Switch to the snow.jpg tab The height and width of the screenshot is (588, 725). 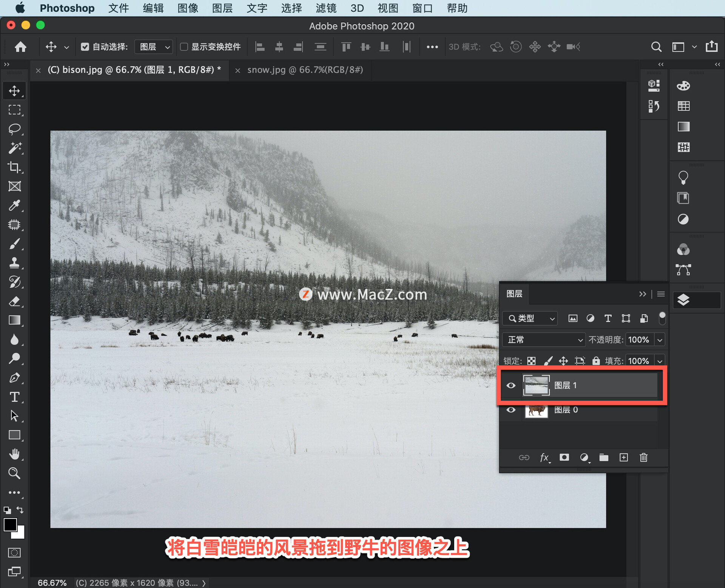pyautogui.click(x=305, y=70)
